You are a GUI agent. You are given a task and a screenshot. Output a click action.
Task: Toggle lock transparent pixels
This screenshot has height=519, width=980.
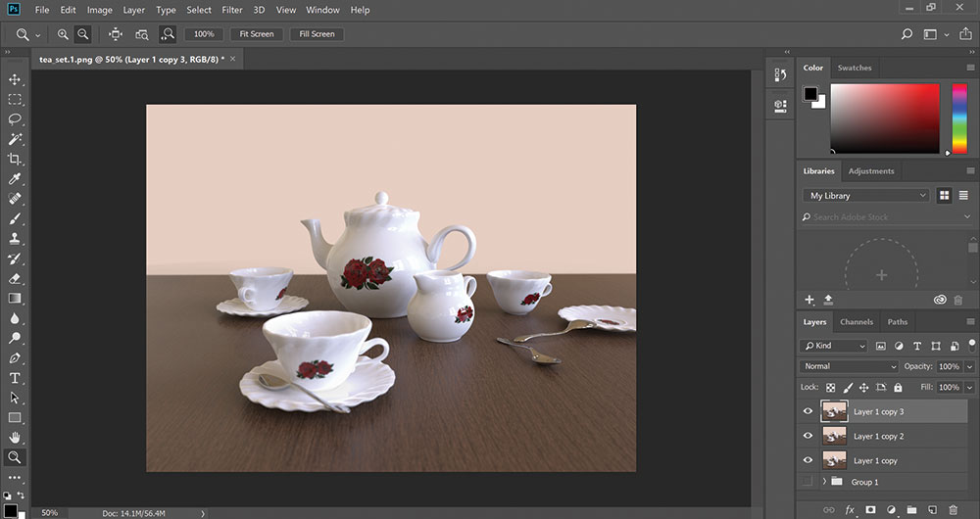[x=831, y=387]
